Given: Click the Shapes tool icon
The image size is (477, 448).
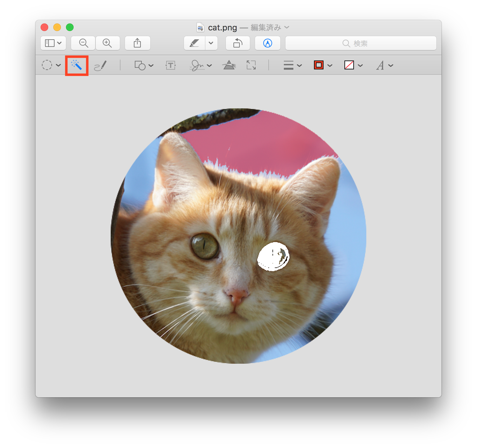Looking at the screenshot, I should click(140, 66).
